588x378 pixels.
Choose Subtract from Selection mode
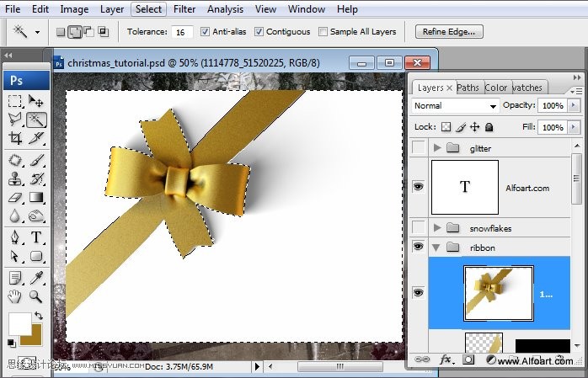[x=89, y=32]
